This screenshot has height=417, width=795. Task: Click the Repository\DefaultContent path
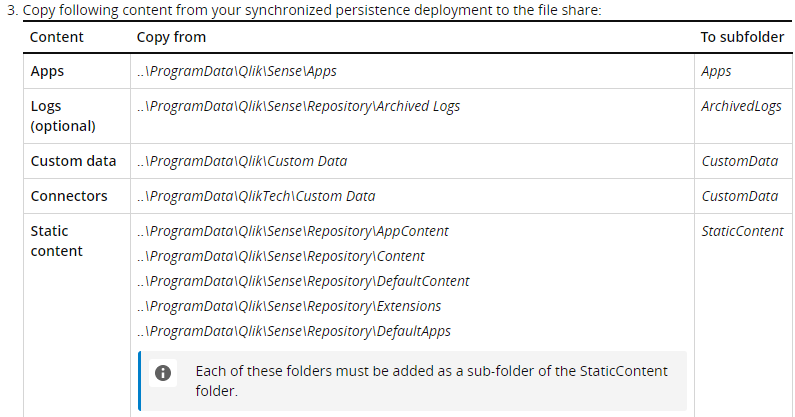tap(303, 281)
